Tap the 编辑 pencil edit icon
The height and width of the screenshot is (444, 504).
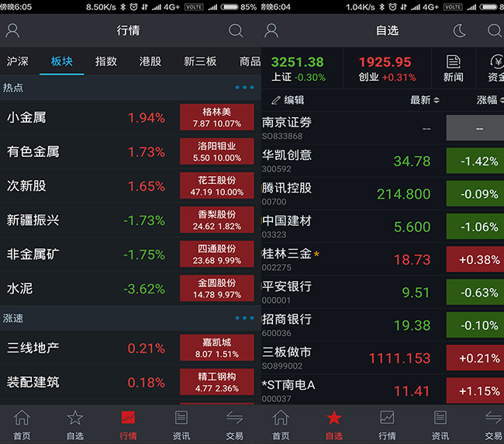click(276, 100)
